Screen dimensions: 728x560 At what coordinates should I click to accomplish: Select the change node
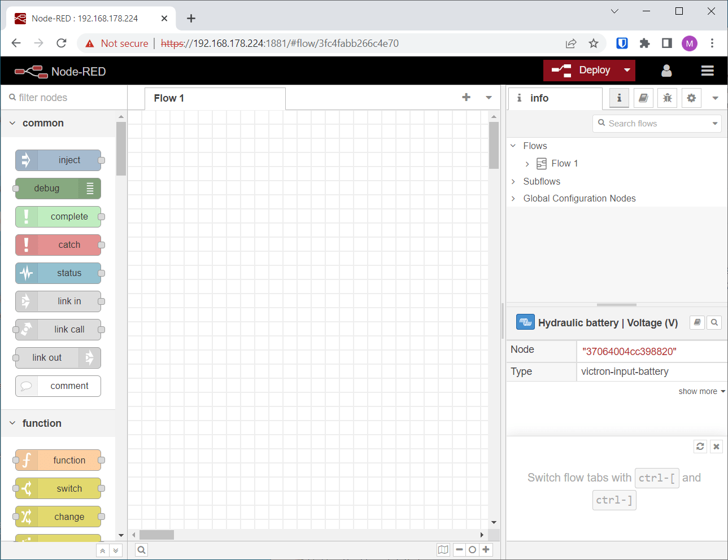point(58,517)
